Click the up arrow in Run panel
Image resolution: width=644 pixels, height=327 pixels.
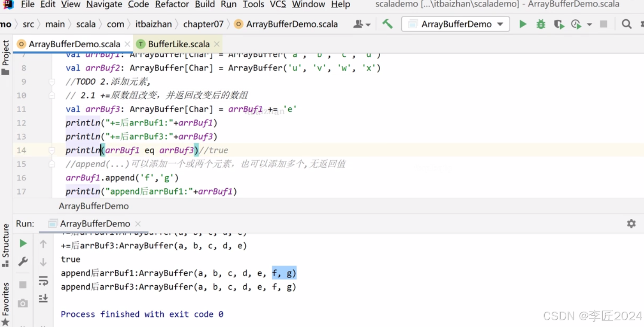tap(43, 244)
